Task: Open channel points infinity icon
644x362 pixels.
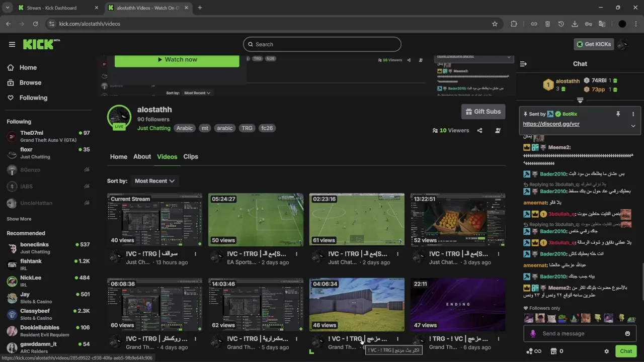Action: [x=533, y=351]
